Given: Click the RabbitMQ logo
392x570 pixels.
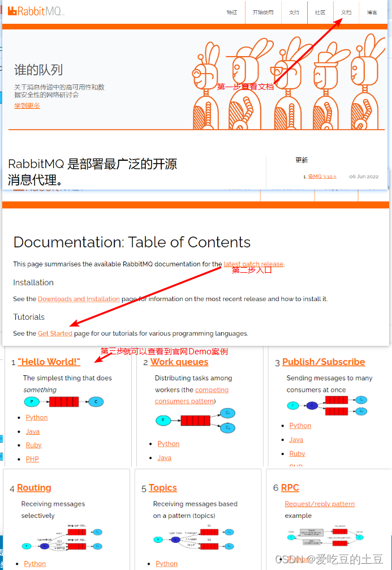Looking at the screenshot, I should pos(36,11).
